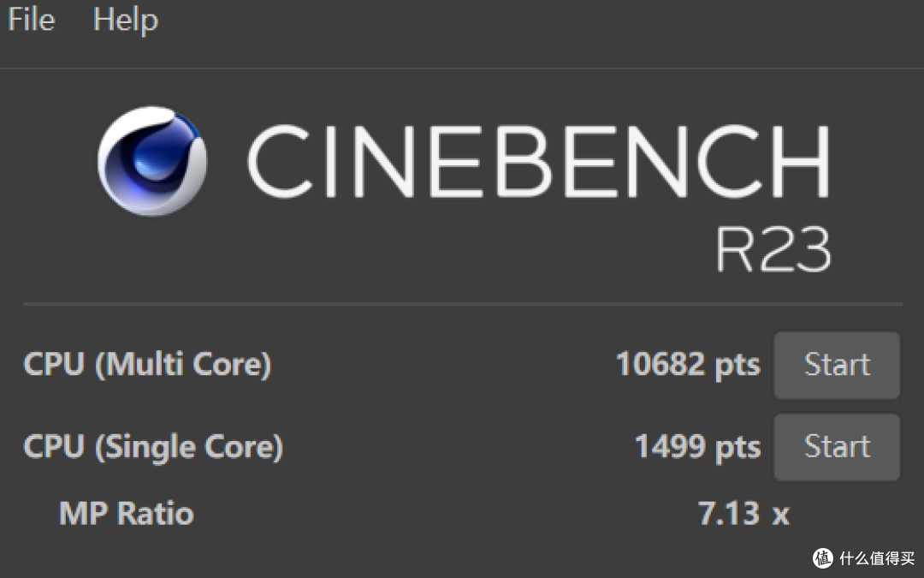Click the divider line below the menu bar
924x578 pixels.
pyautogui.click(x=462, y=69)
